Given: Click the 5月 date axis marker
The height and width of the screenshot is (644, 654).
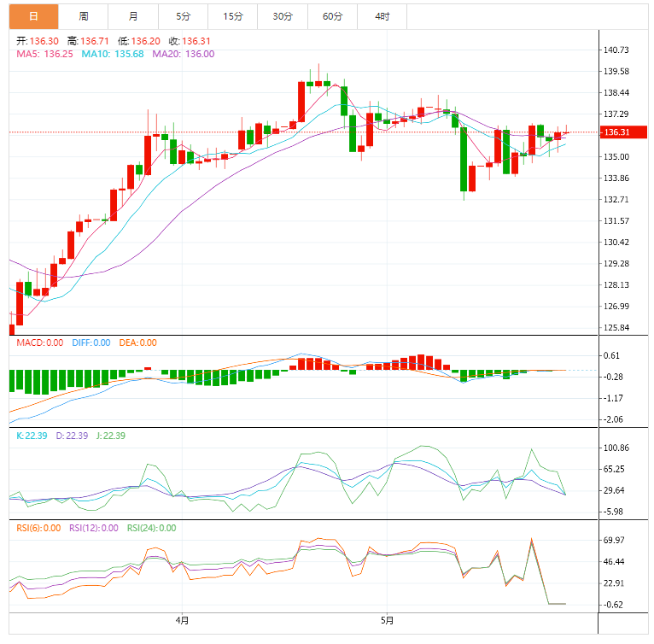Looking at the screenshot, I should tap(387, 621).
